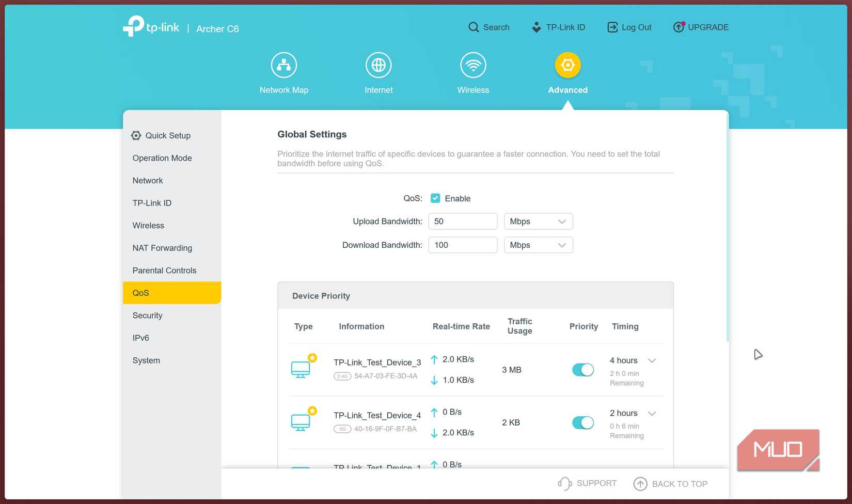The image size is (852, 504).
Task: Click the page vertical scrollbar
Action: [728, 227]
